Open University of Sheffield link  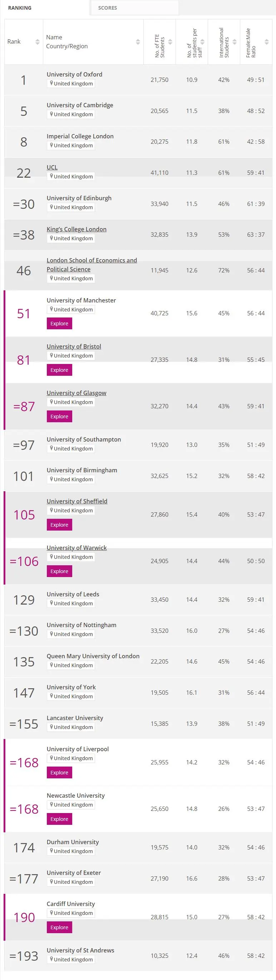pyautogui.click(x=77, y=501)
